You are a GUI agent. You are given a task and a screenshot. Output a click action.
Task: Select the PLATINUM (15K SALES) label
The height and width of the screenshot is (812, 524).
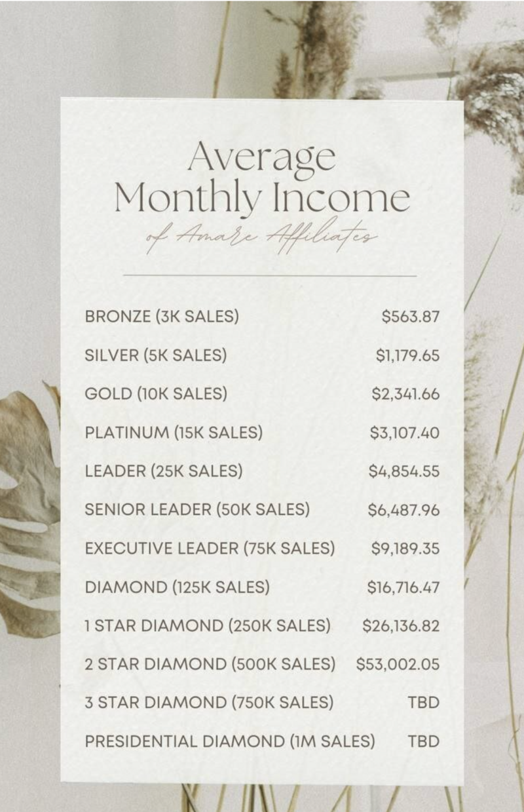[x=174, y=433]
